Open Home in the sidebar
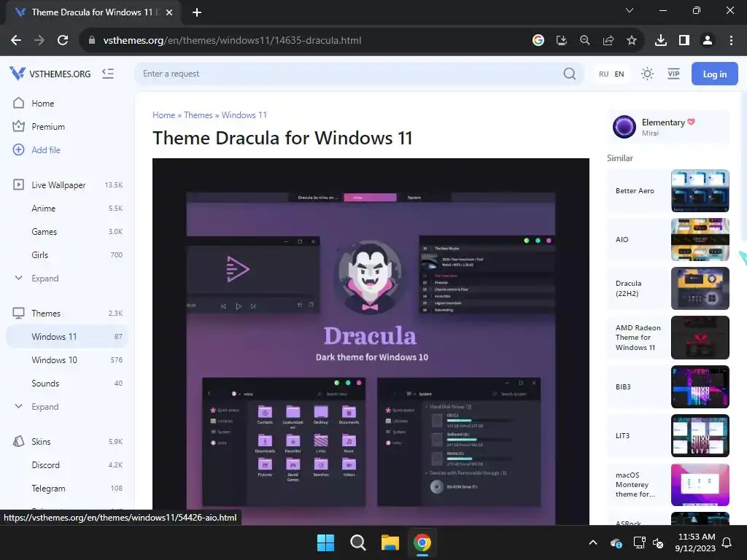 42,104
